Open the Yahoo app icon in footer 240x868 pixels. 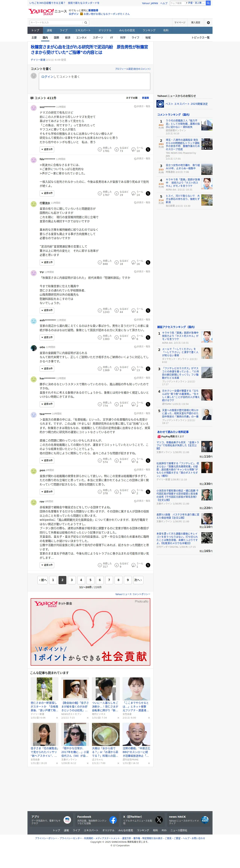point(67,820)
